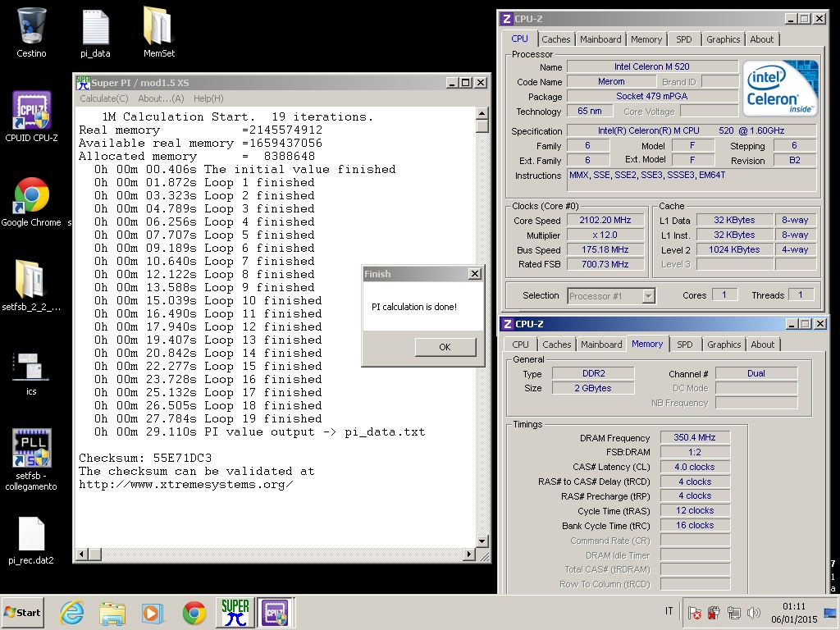Open Chrome from the taskbar

[x=194, y=613]
